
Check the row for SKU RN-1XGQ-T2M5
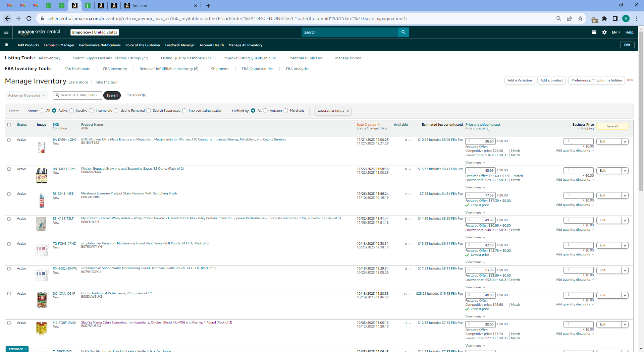[x=9, y=169]
